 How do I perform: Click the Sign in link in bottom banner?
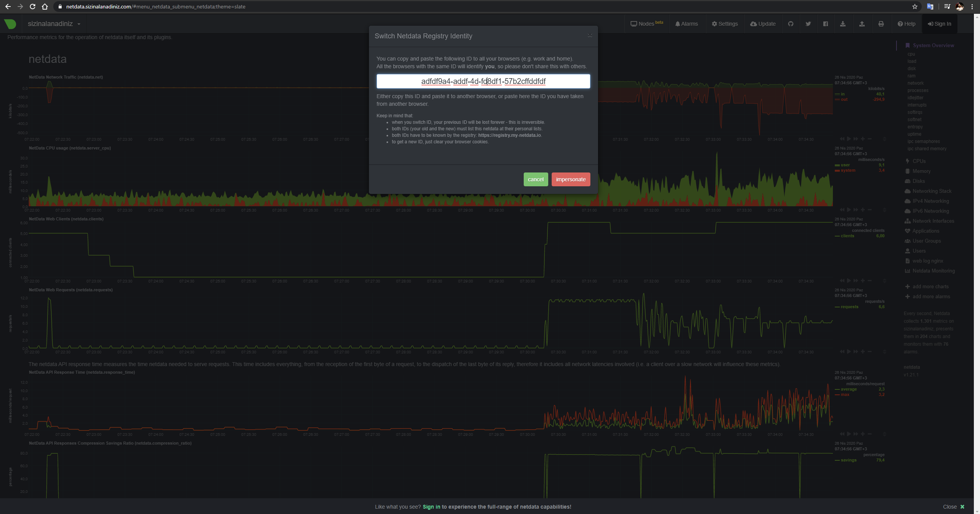pos(431,507)
